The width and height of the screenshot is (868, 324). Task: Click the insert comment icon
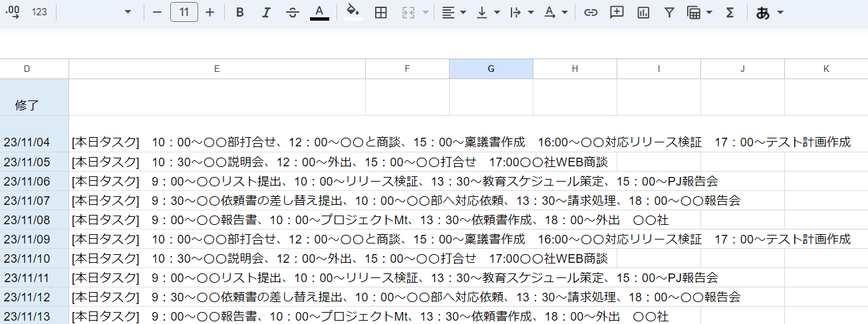pyautogui.click(x=617, y=12)
